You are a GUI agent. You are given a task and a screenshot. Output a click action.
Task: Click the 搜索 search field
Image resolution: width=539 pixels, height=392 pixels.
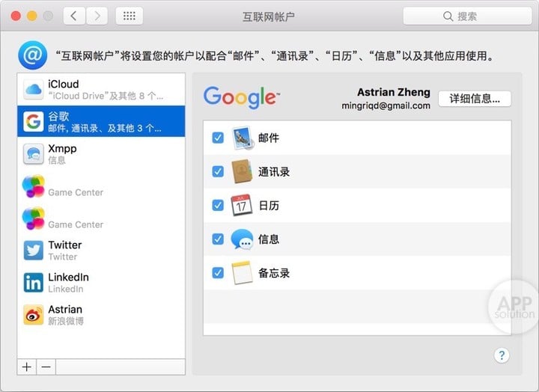[467, 16]
